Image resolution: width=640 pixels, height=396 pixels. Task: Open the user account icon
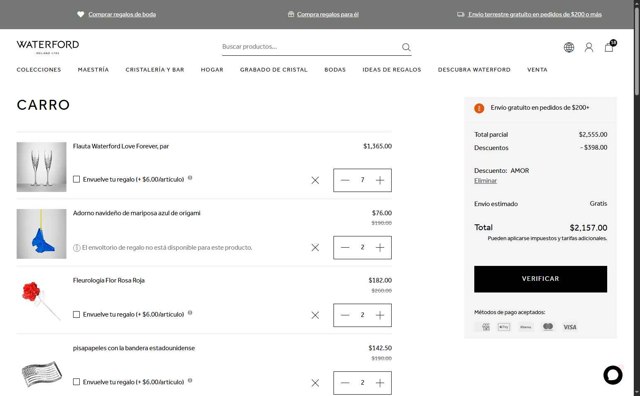(589, 47)
